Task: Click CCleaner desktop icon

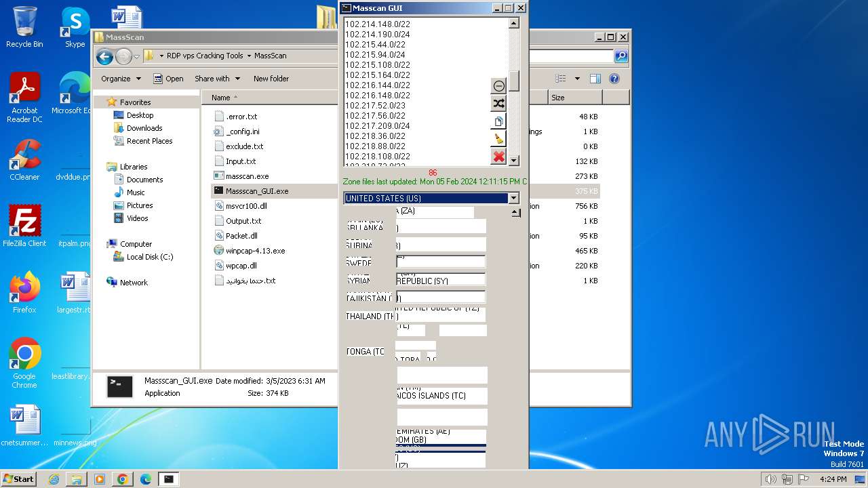Action: click(x=24, y=160)
